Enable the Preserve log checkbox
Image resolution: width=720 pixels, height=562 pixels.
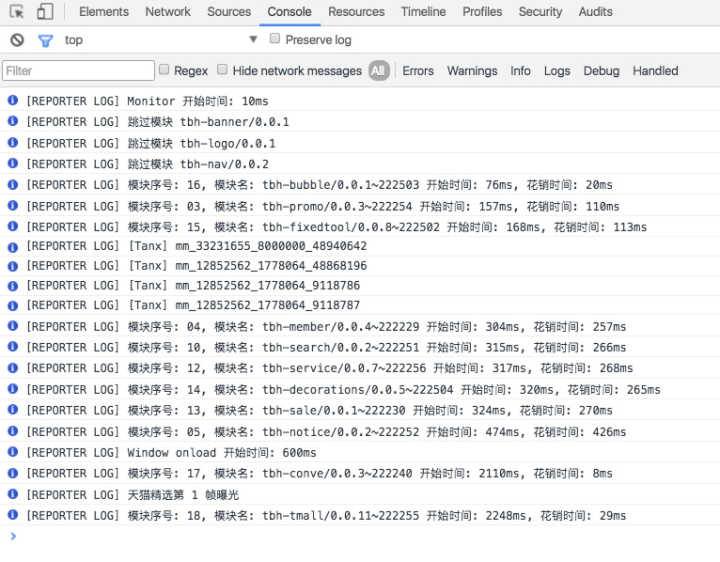pyautogui.click(x=275, y=39)
